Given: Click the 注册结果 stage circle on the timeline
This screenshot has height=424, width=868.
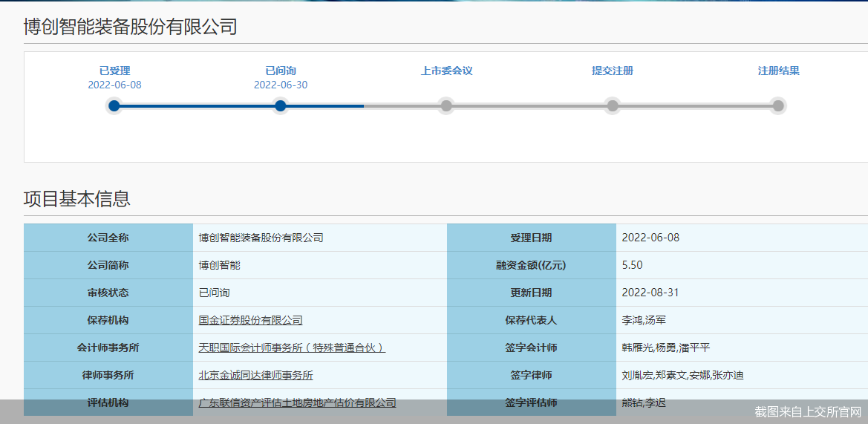Looking at the screenshot, I should (778, 105).
